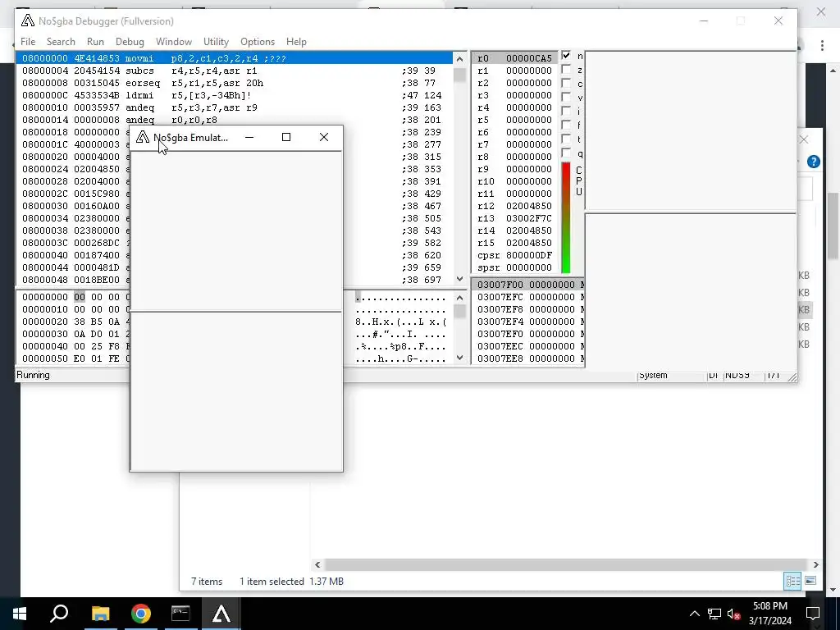Open the Utility menu

point(216,42)
